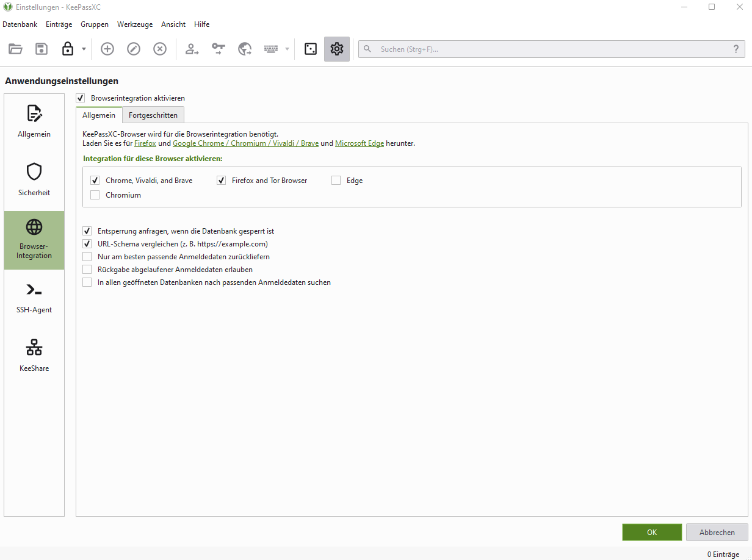Open the SSH-Agent settings section

34,298
